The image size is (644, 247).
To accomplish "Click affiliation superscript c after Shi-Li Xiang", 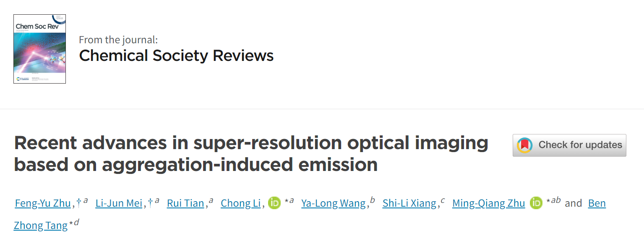I will (443, 201).
